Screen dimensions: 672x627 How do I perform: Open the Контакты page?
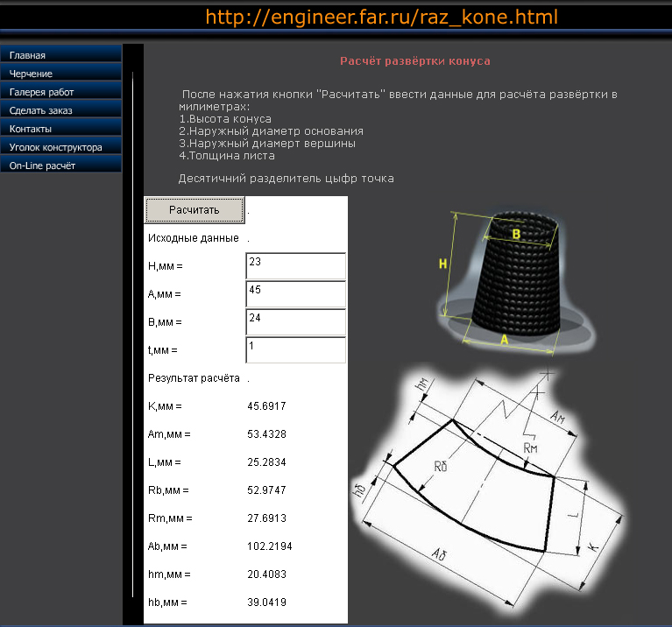pyautogui.click(x=60, y=129)
